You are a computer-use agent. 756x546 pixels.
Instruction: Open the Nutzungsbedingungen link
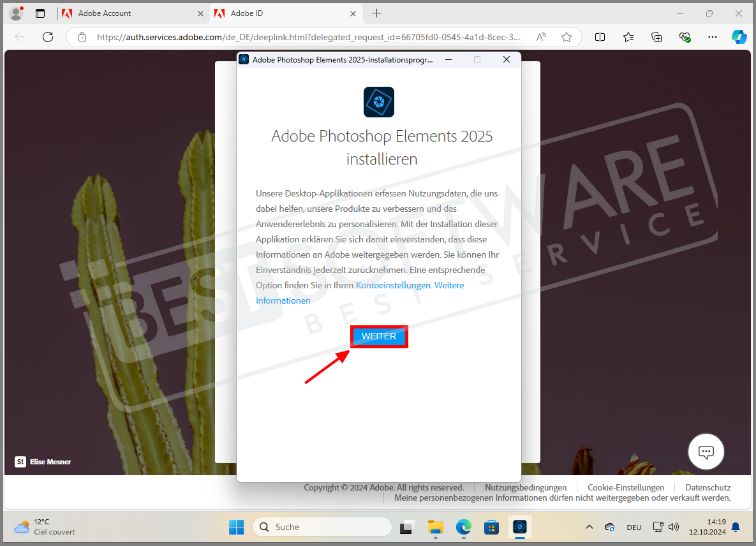pyautogui.click(x=526, y=488)
